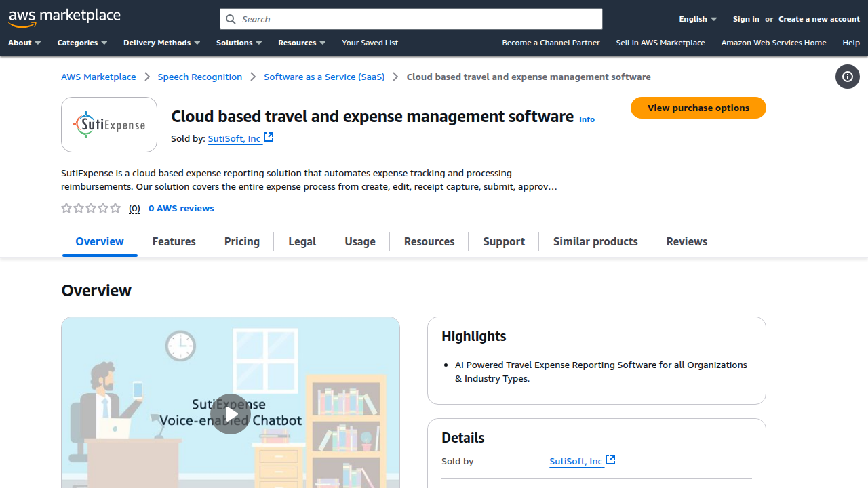Expand the Delivery Methods menu

[x=161, y=43]
